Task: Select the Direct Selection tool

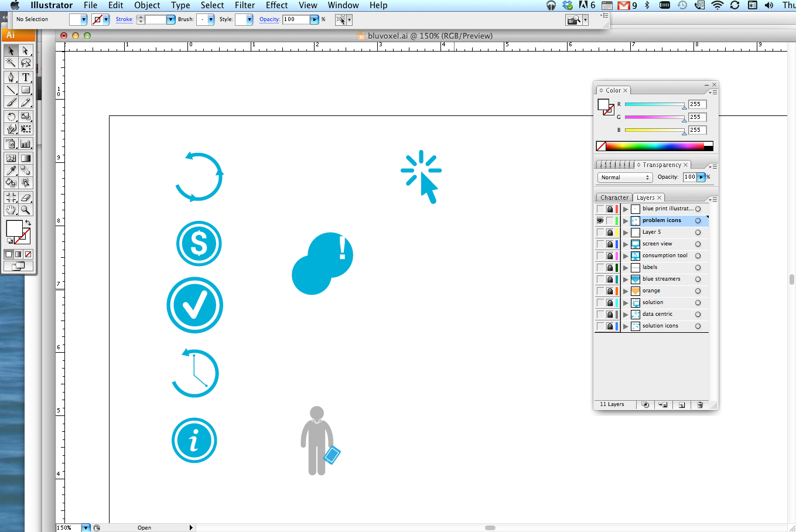Action: [26, 51]
